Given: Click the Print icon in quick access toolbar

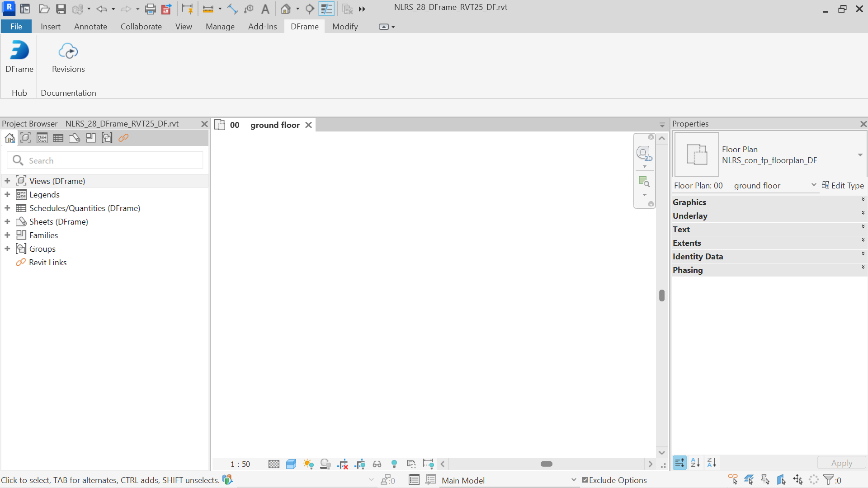Looking at the screenshot, I should (x=150, y=9).
